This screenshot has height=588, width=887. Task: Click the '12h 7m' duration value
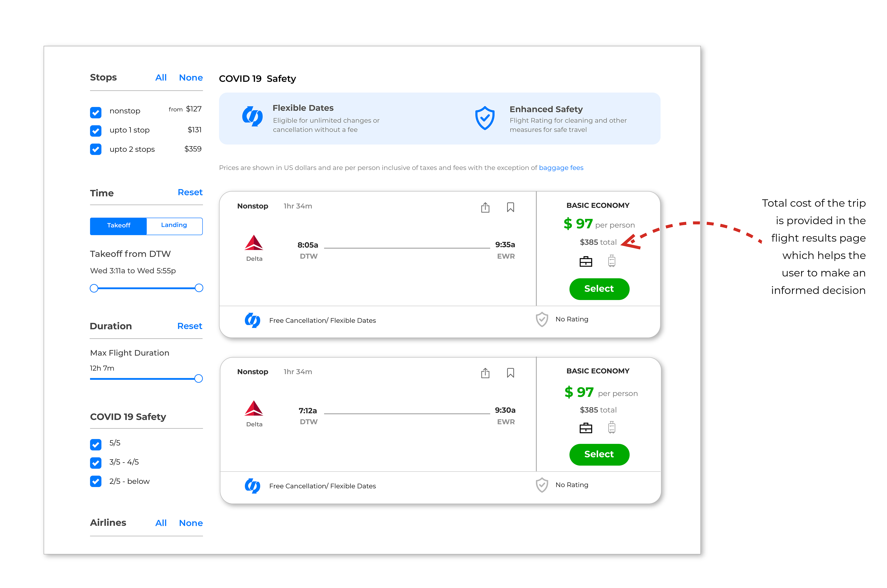102,368
